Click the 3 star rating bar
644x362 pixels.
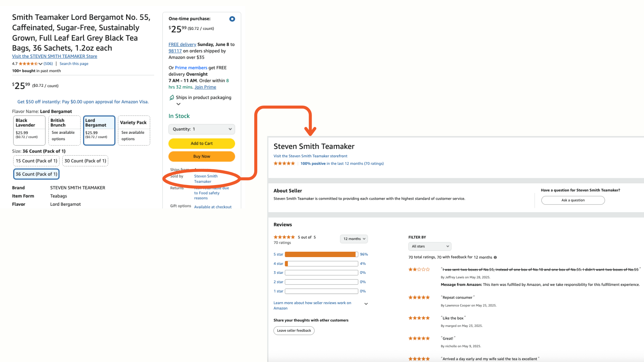[321, 273]
